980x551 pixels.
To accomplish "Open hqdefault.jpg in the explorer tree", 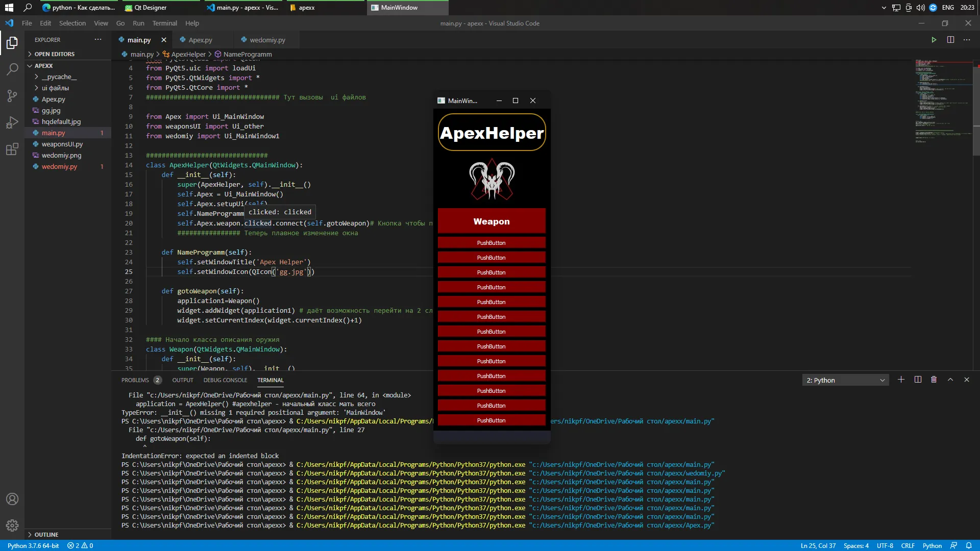I will (61, 122).
